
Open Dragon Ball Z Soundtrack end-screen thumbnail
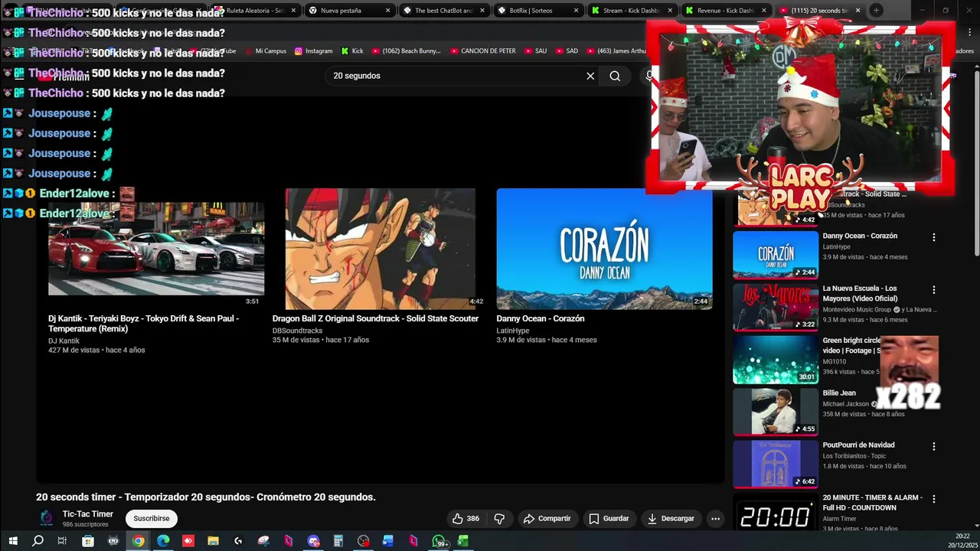(381, 249)
